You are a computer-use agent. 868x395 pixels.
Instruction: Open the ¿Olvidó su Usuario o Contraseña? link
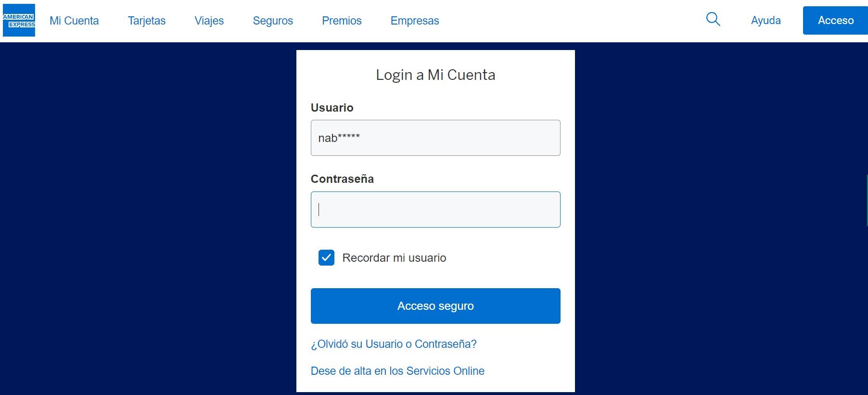394,344
